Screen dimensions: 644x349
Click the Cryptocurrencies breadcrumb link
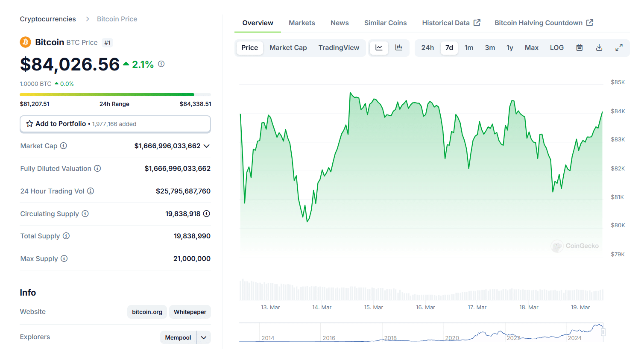(48, 19)
